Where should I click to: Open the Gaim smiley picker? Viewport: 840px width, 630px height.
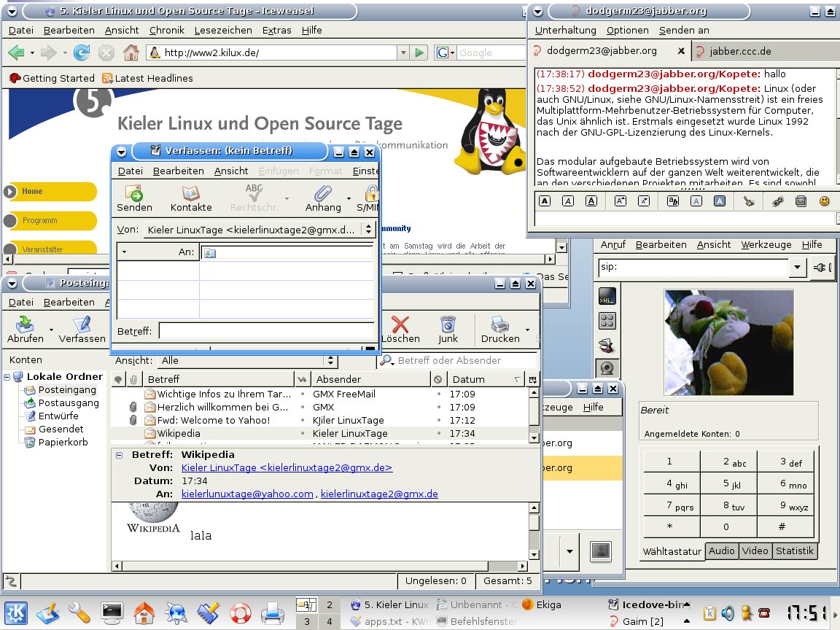(825, 201)
